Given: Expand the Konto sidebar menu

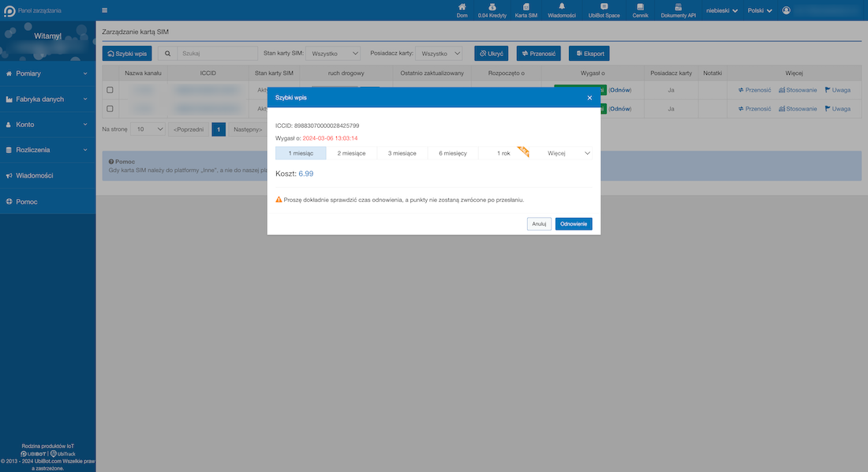Looking at the screenshot, I should coord(47,125).
